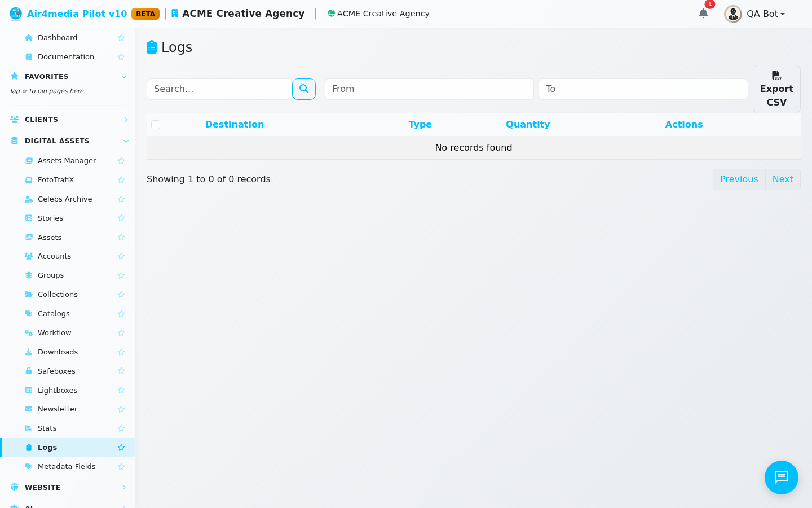812x508 pixels.
Task: Focus the Search text field
Action: 219,89
